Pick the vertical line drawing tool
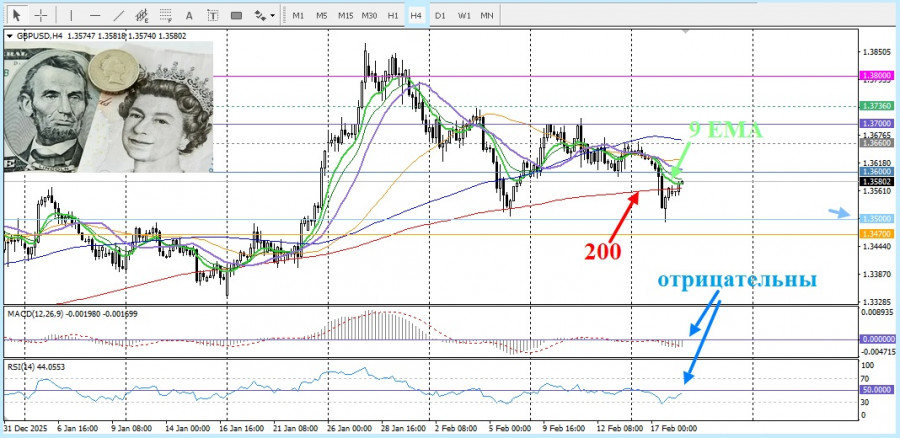This screenshot has width=900, height=438. coord(70,15)
